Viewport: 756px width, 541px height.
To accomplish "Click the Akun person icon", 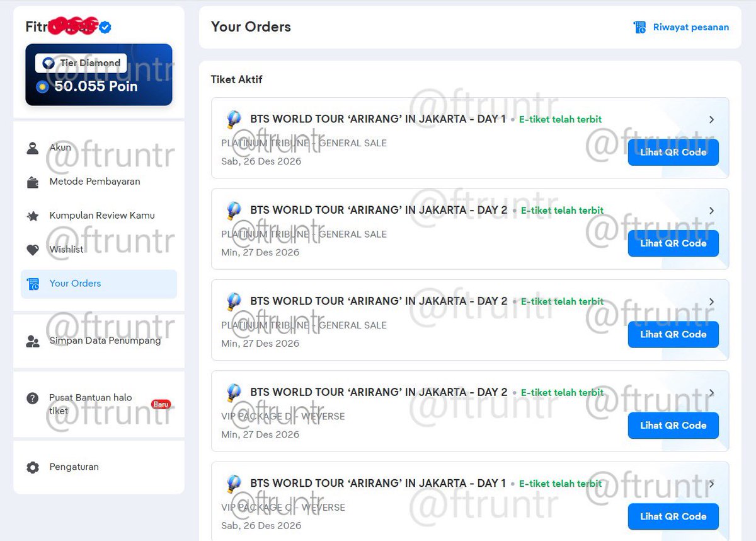I will click(x=33, y=148).
